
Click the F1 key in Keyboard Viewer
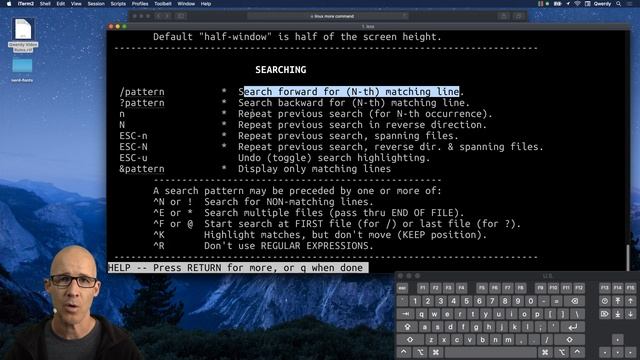coord(422,288)
